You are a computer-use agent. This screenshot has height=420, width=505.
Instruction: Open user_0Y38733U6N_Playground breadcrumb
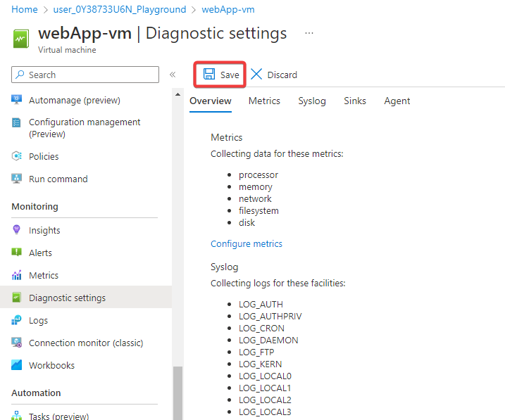[x=120, y=9]
